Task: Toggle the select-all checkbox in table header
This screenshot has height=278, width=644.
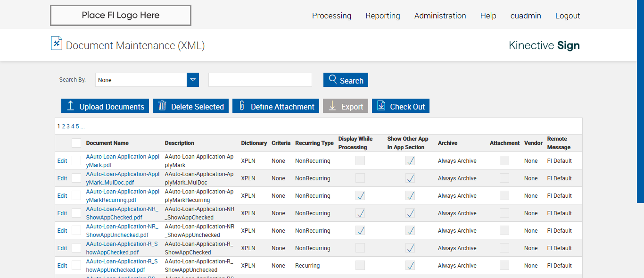Action: (x=76, y=143)
